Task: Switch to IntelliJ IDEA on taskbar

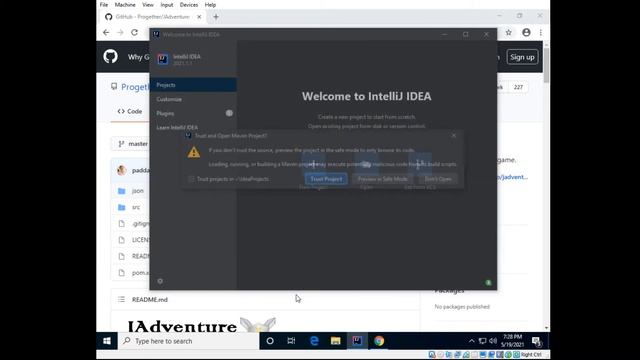Action: [x=357, y=341]
